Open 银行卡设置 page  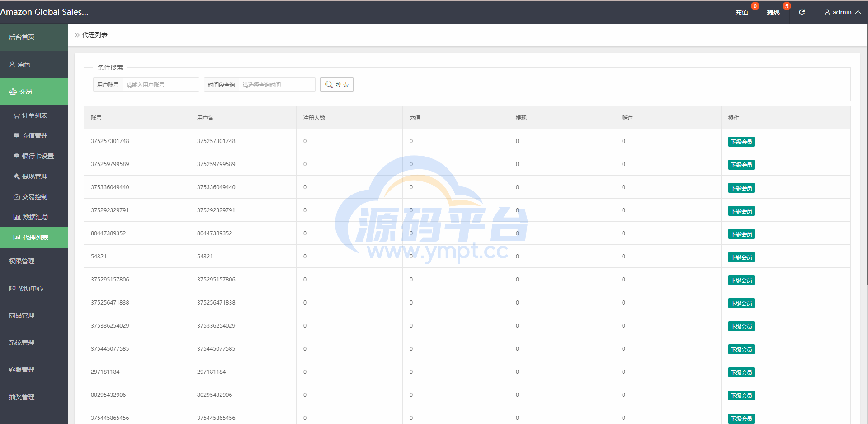(x=34, y=156)
